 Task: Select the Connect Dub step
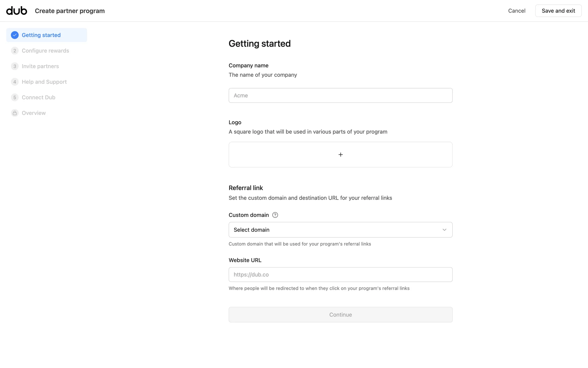pyautogui.click(x=38, y=98)
